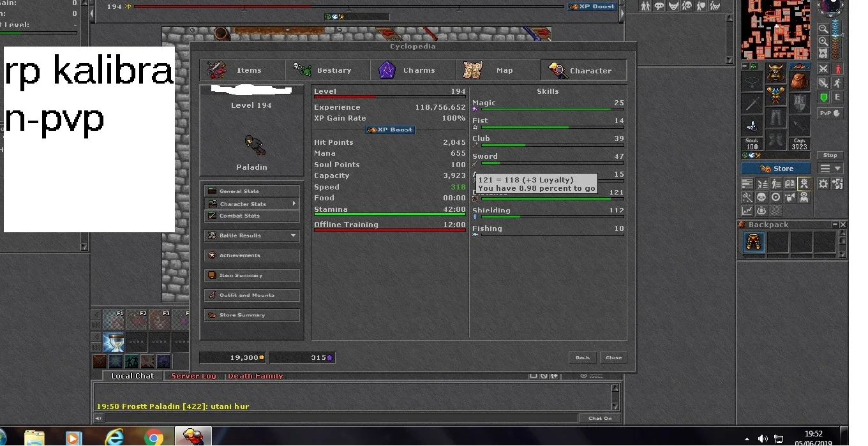Click the Stamina progress bar
Screen dimensions: 868x446
pyautogui.click(x=390, y=214)
